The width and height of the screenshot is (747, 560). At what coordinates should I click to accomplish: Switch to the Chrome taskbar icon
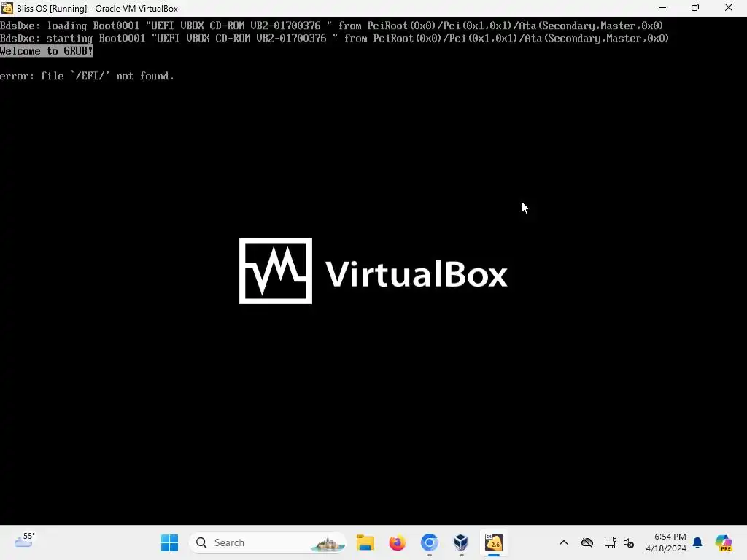[x=429, y=542]
